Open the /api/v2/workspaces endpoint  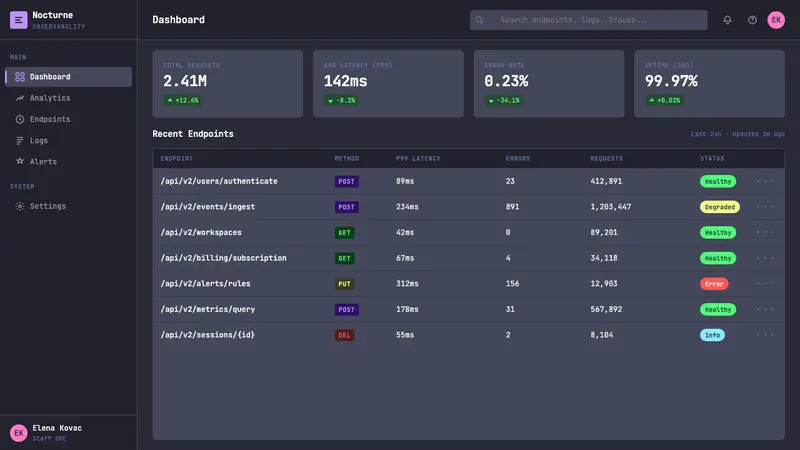pos(201,232)
